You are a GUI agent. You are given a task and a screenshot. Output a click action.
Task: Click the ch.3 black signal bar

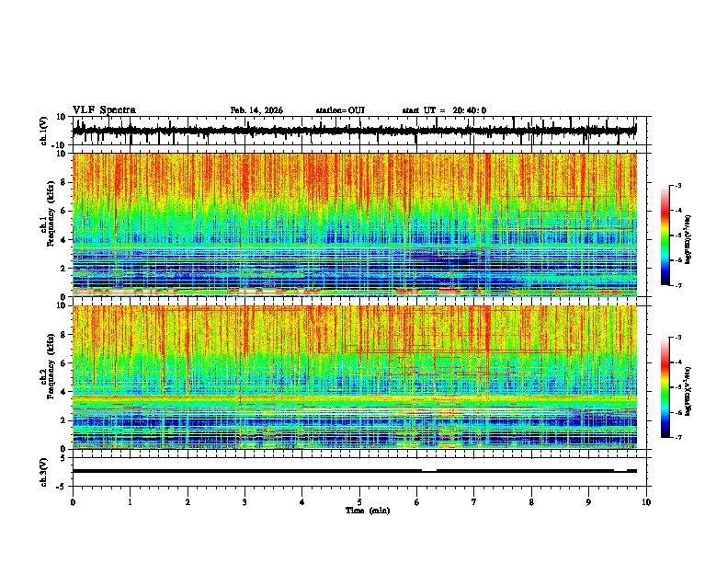(355, 471)
